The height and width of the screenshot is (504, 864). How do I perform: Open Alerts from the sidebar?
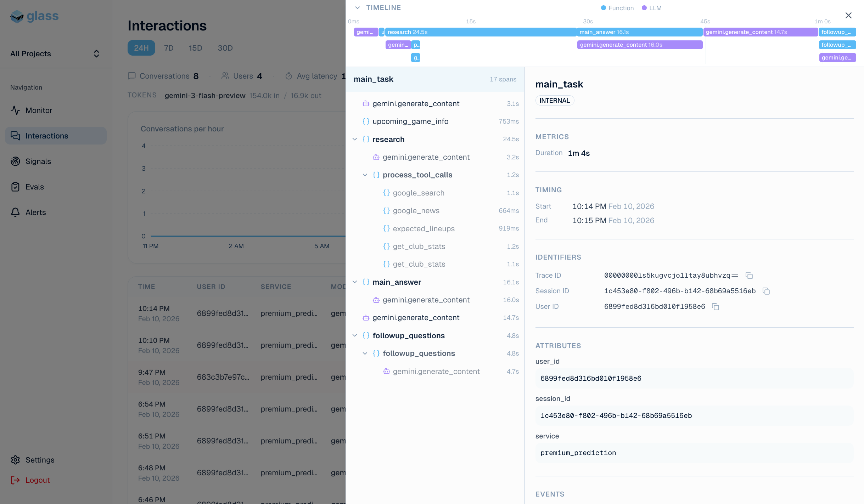[x=35, y=213]
